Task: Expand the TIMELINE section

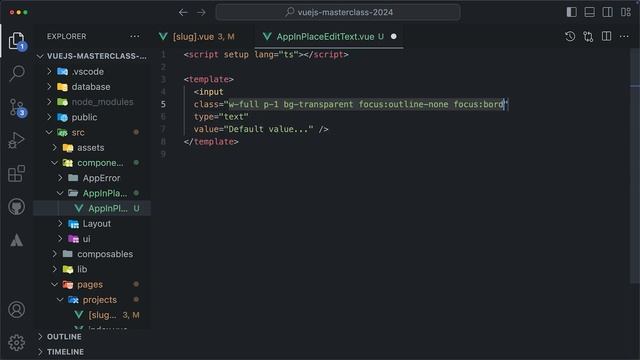Action: coord(93,352)
